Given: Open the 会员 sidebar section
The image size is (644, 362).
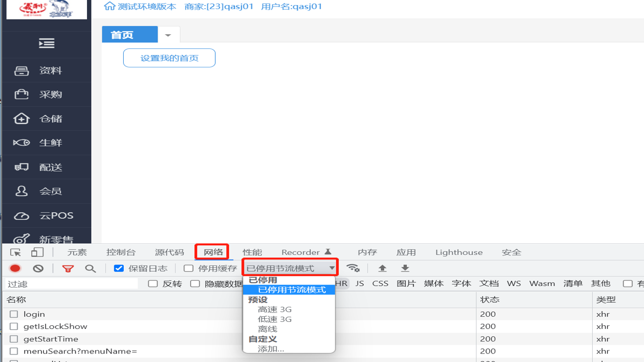Looking at the screenshot, I should tap(47, 191).
